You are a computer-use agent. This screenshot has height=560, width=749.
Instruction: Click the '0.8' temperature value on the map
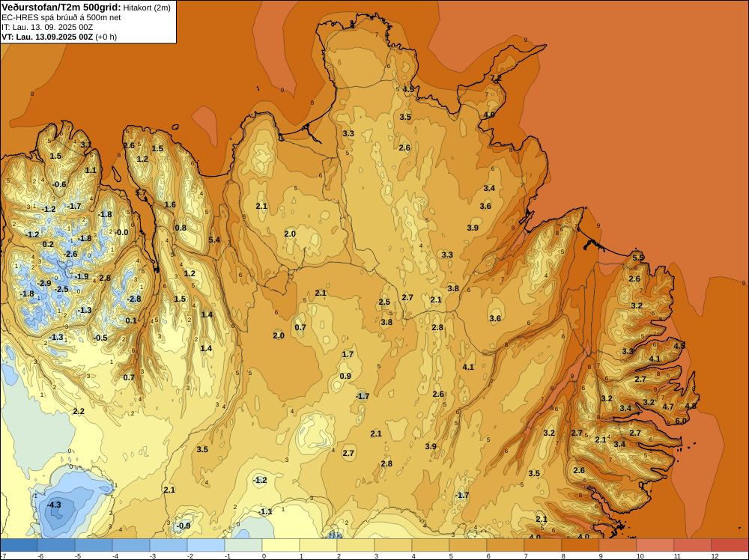[181, 228]
